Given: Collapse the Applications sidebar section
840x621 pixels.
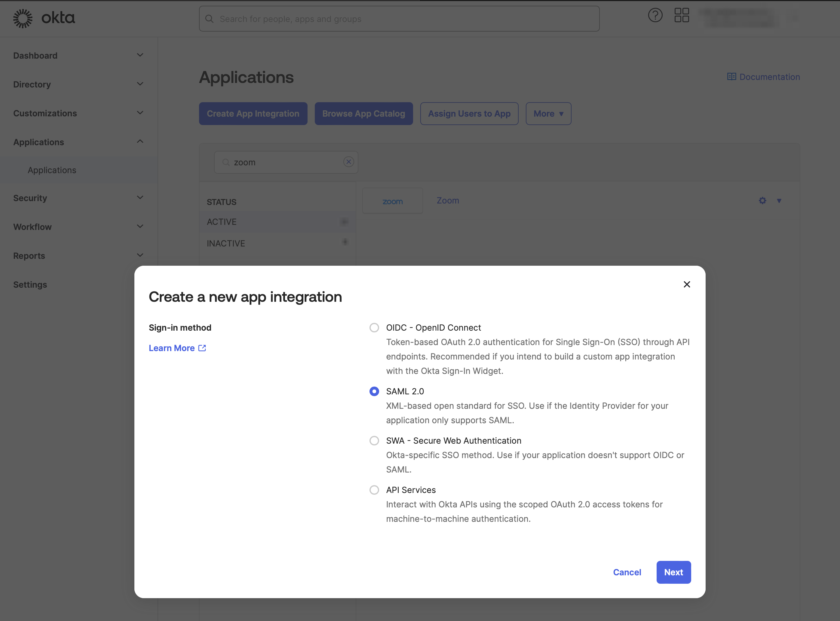Looking at the screenshot, I should tap(140, 142).
